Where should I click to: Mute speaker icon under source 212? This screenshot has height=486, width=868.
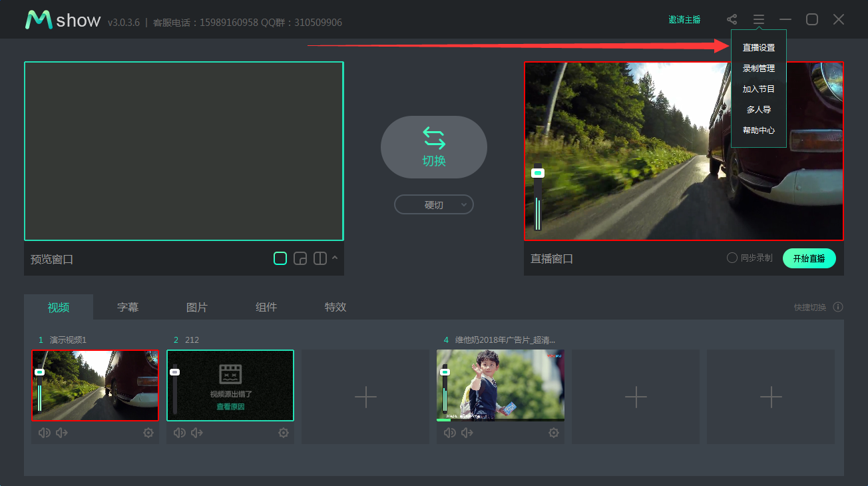(x=180, y=433)
